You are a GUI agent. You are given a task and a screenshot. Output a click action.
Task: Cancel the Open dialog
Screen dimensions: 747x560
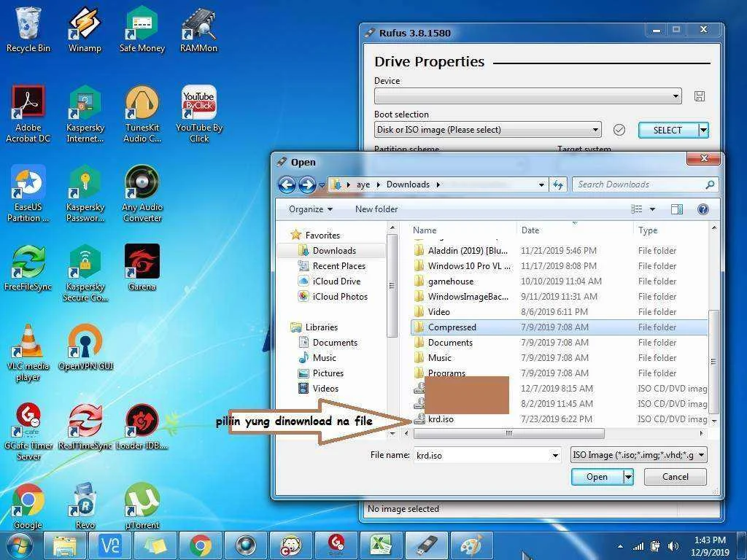tap(675, 477)
